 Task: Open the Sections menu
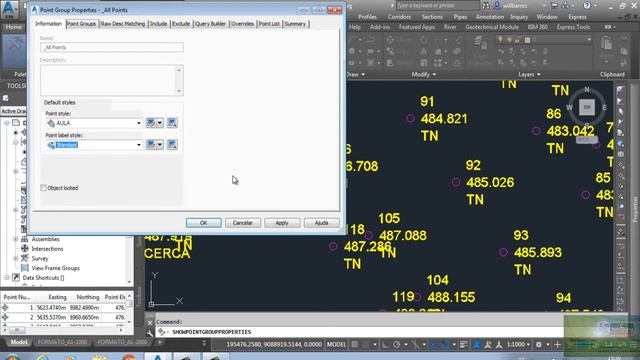[432, 17]
